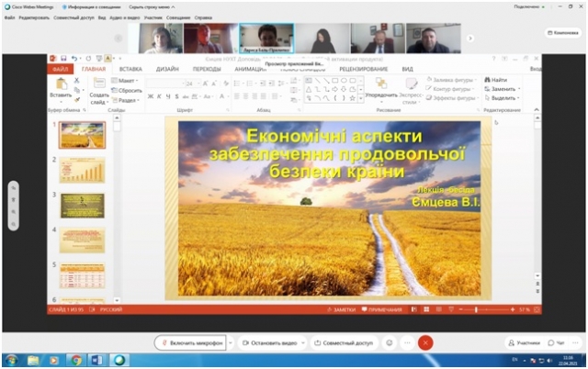Select the rectangle shape in shapes gallery
The width and height of the screenshot is (588, 369).
[334, 81]
